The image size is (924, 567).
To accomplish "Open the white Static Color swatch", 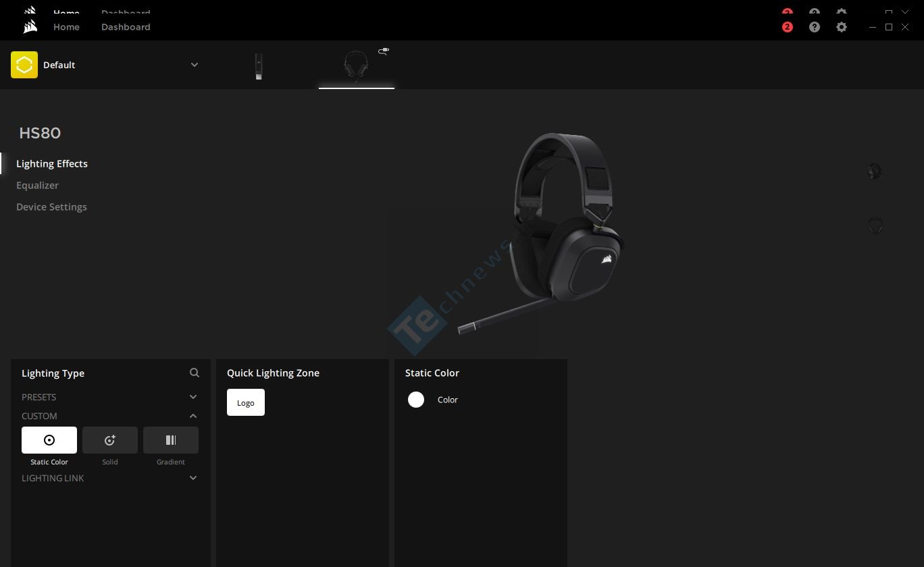I will 416,400.
